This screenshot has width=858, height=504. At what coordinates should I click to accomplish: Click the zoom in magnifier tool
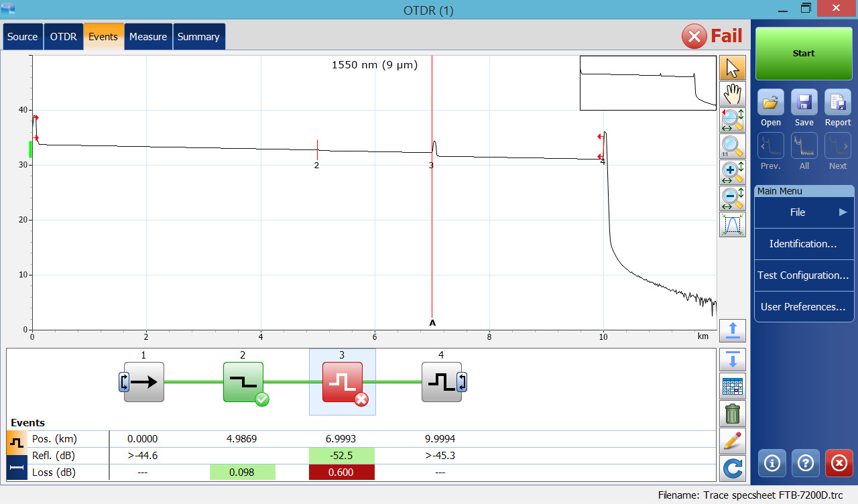(x=733, y=172)
